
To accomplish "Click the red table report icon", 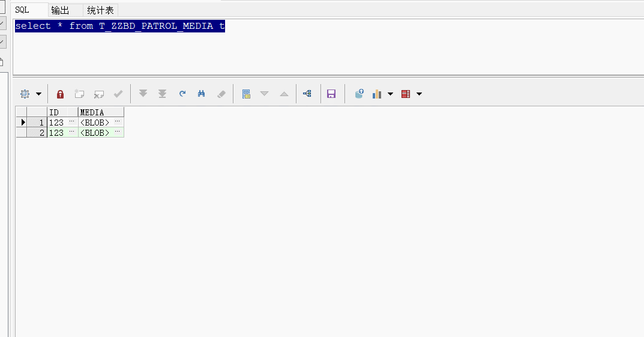I will (406, 94).
